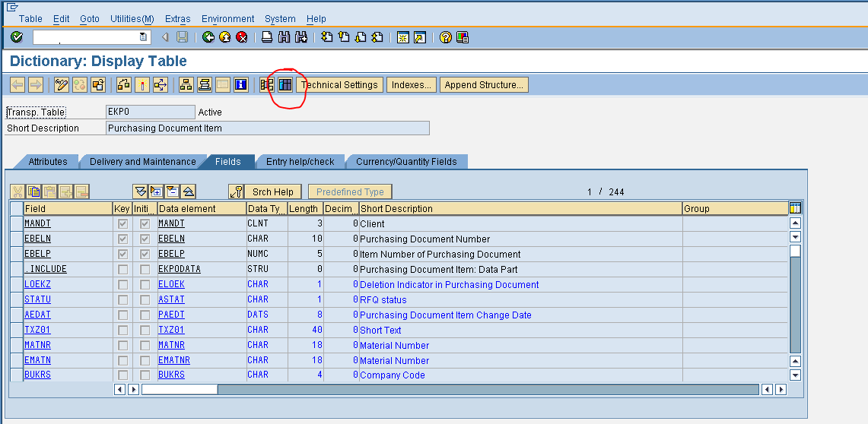Go to next page icon
The width and height of the screenshot is (868, 424).
coord(361,37)
